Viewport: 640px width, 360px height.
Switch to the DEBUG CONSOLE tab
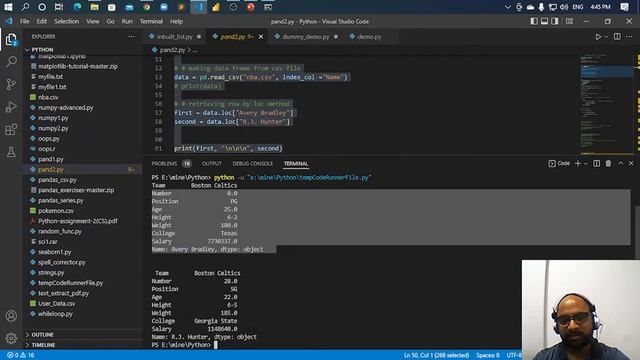pos(253,164)
